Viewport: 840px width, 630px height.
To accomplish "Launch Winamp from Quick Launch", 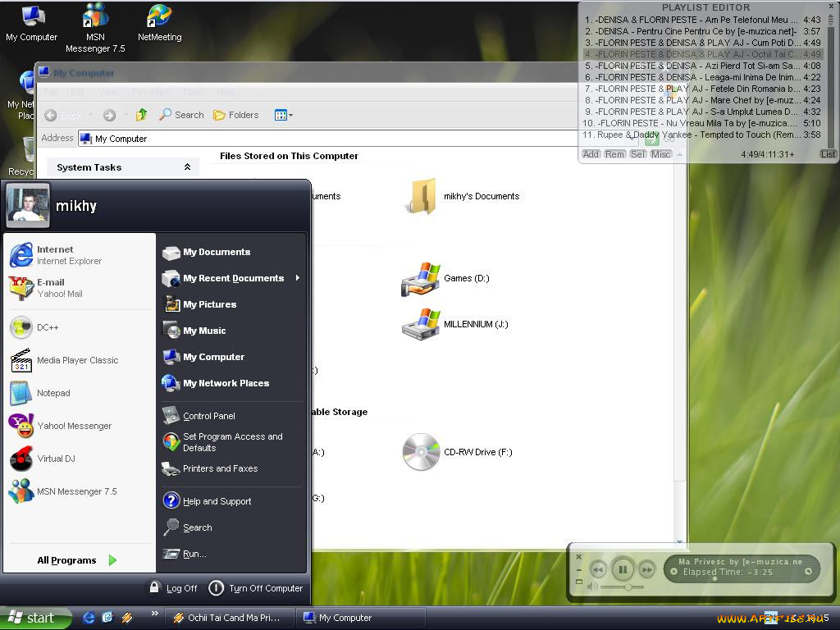I will point(127,618).
